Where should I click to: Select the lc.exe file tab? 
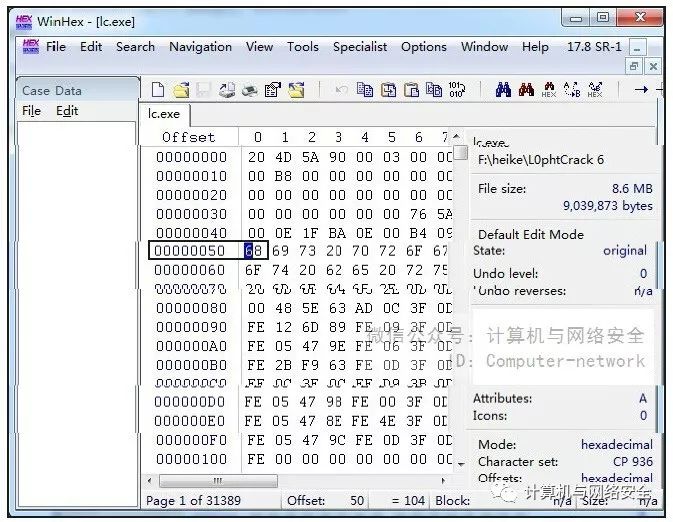(x=164, y=114)
